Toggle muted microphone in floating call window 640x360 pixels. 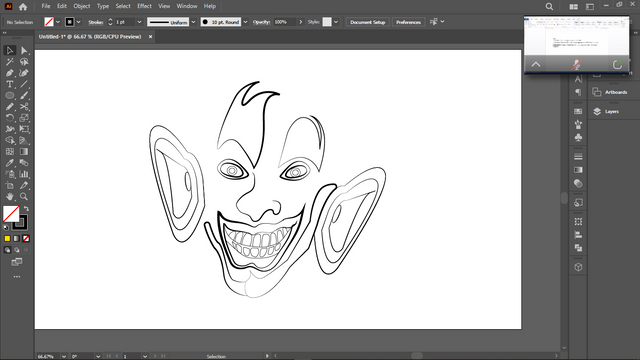576,64
